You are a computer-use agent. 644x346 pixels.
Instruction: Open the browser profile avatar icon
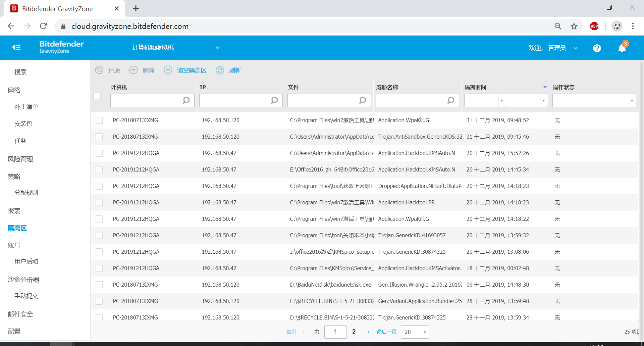pyautogui.click(x=617, y=26)
